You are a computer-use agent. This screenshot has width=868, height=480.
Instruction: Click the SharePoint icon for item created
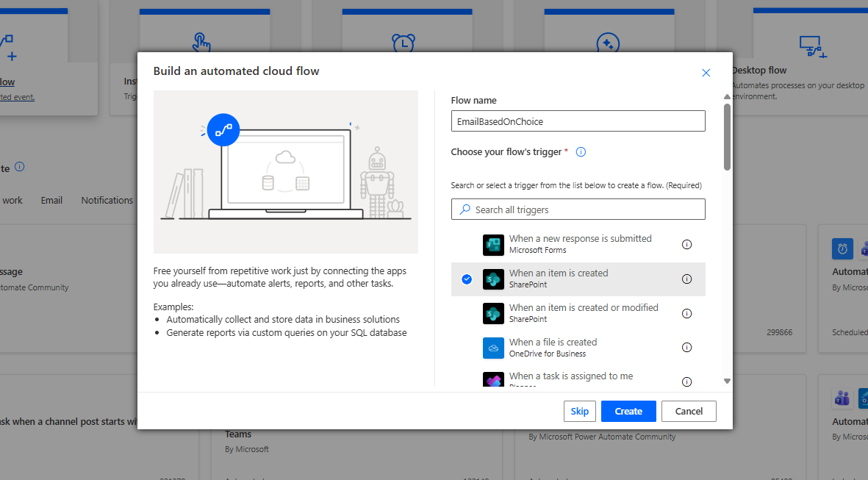(493, 279)
